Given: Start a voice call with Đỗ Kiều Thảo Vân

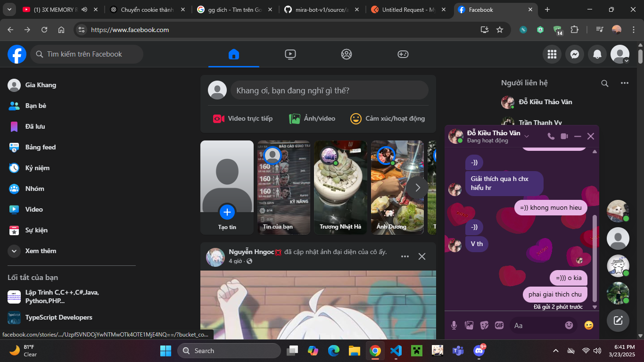Looking at the screenshot, I should 551,136.
